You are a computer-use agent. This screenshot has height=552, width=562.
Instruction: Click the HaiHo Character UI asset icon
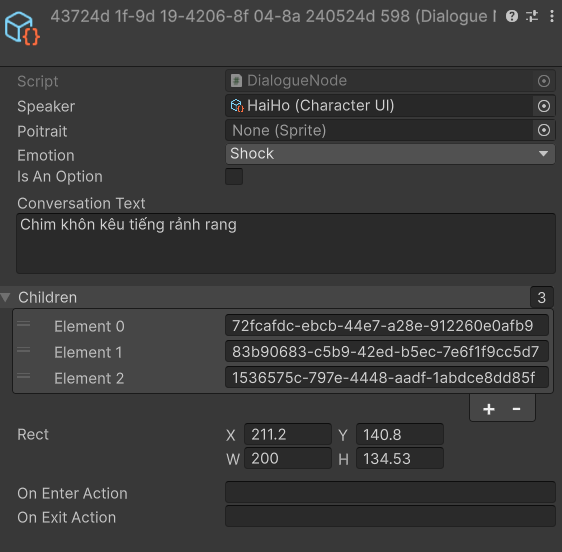click(237, 106)
